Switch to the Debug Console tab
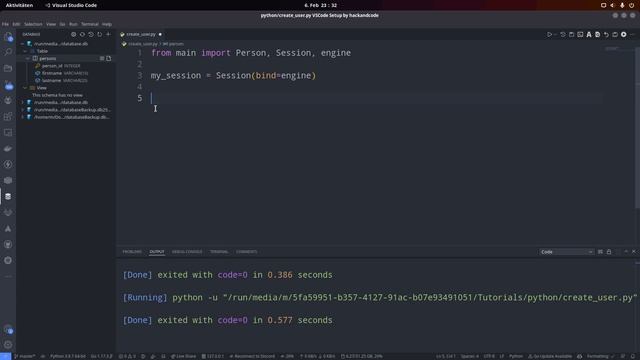 point(187,252)
